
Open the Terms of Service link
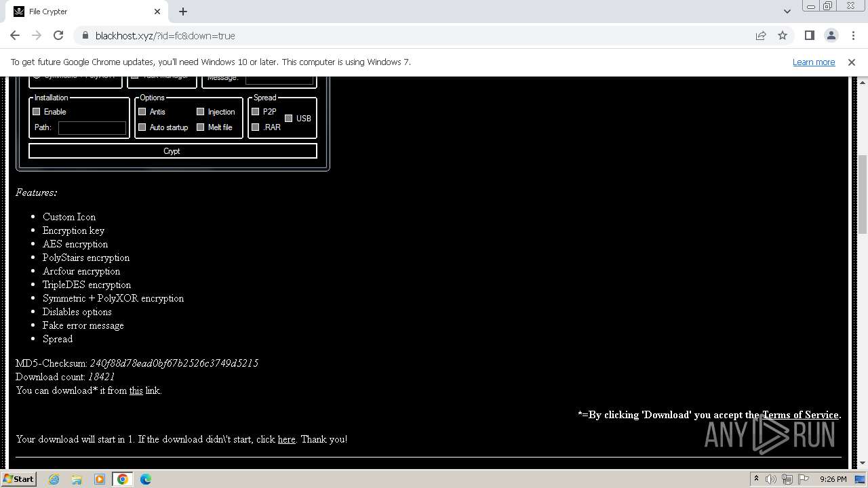point(800,415)
